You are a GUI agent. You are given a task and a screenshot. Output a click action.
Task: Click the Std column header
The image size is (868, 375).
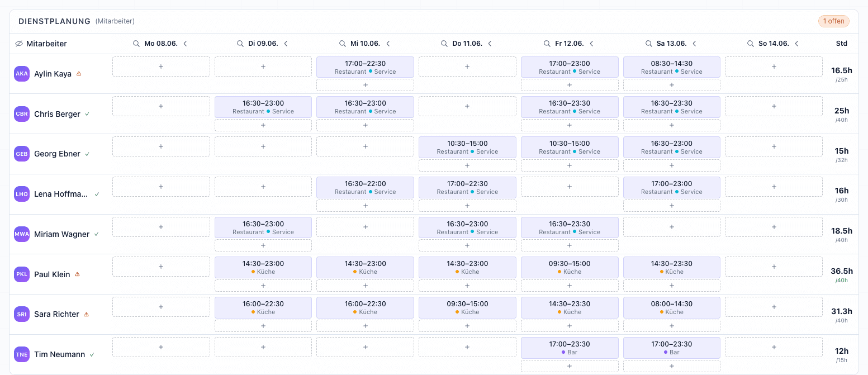[841, 44]
